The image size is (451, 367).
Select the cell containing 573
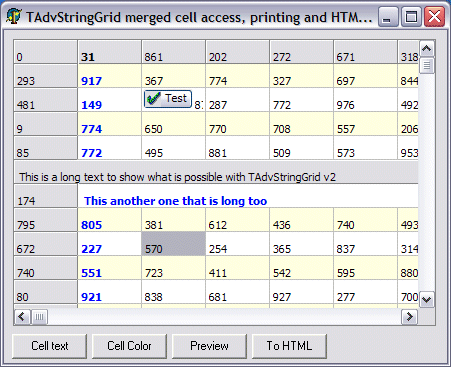pos(366,148)
